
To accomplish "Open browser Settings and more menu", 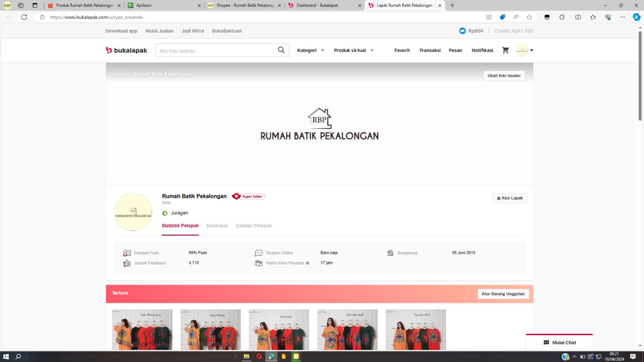I will pos(623,17).
